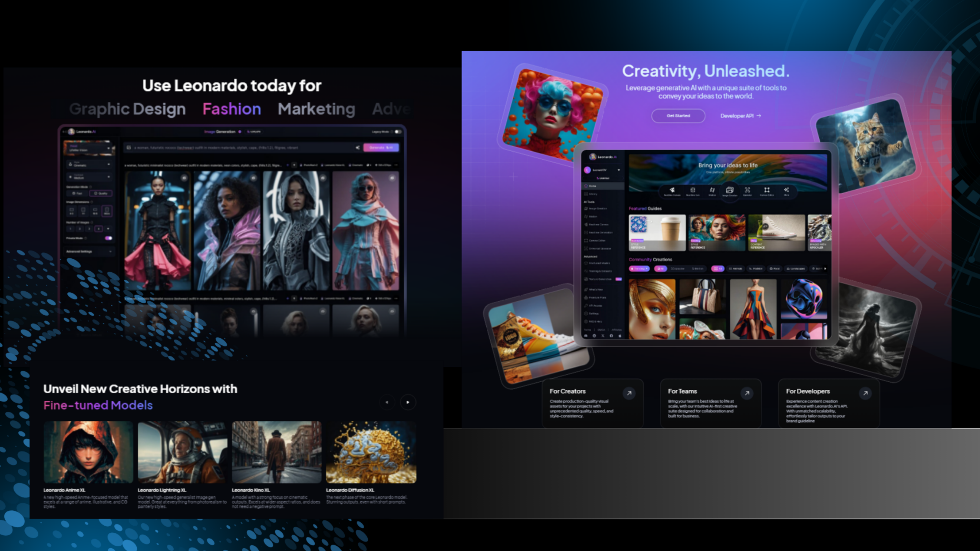Open the Leonardo Kino XL model thumbnail
Viewport: 980px width, 551px height.
coord(276,452)
